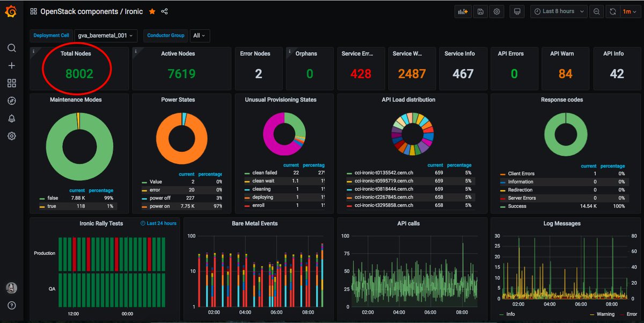
Task: Open the Configuration gear in sidebar
Action: pos(11,136)
